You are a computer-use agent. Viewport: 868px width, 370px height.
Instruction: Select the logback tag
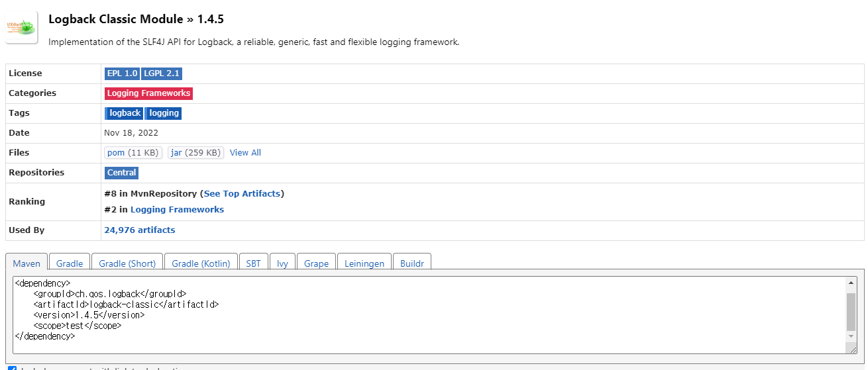pyautogui.click(x=125, y=113)
